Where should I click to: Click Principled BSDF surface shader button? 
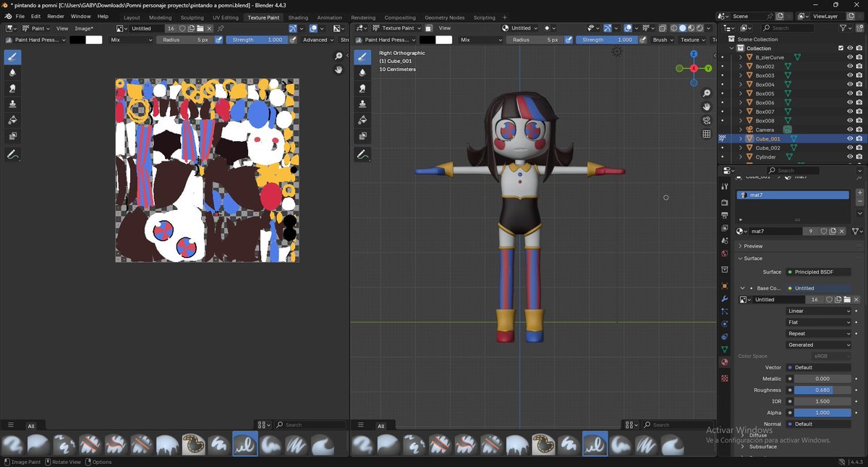(819, 272)
